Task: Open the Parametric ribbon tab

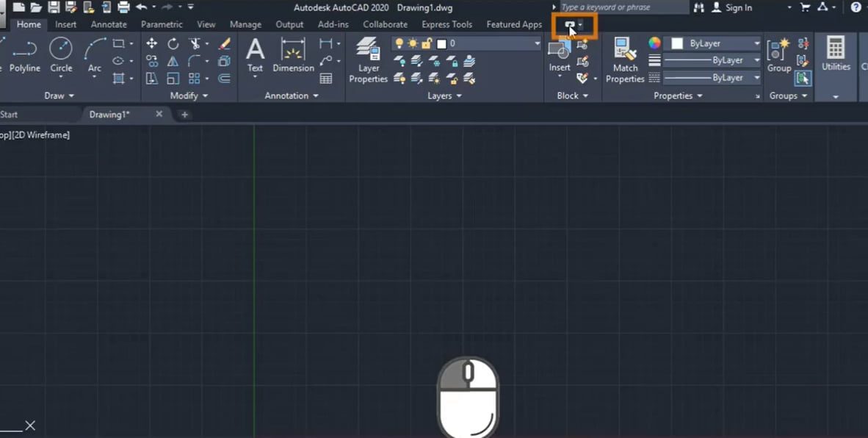Action: click(162, 24)
